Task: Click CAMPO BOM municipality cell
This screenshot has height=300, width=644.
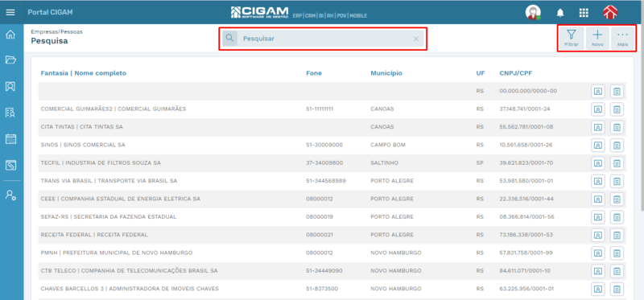Action: [x=387, y=145]
